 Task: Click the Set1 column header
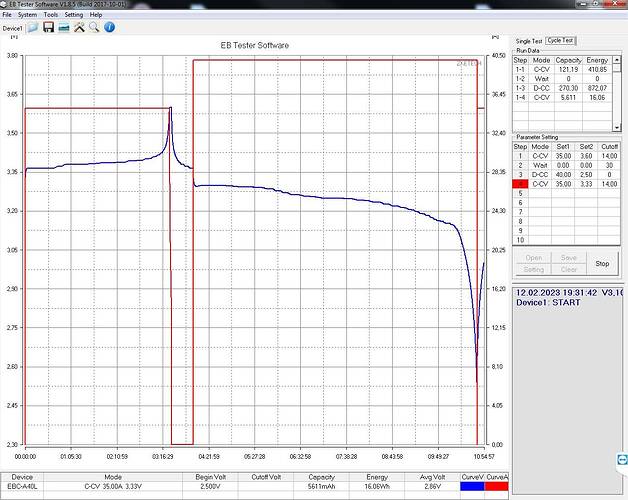(x=563, y=147)
